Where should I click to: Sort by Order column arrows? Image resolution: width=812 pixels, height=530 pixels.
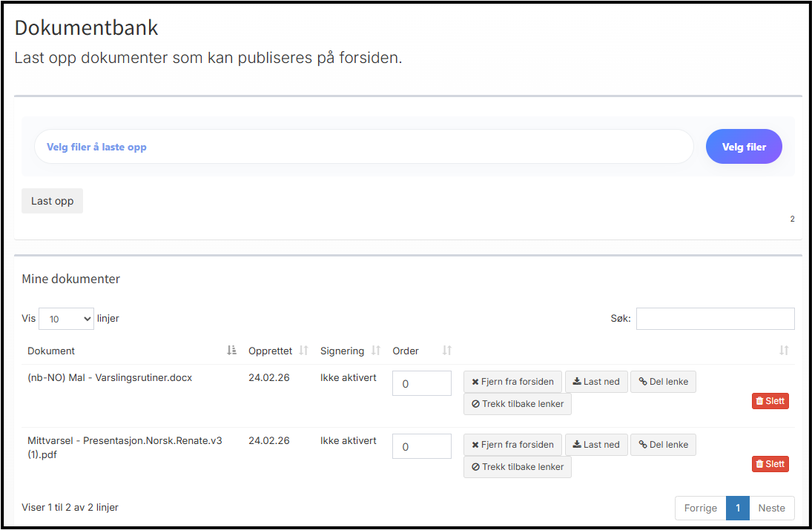[x=447, y=351]
